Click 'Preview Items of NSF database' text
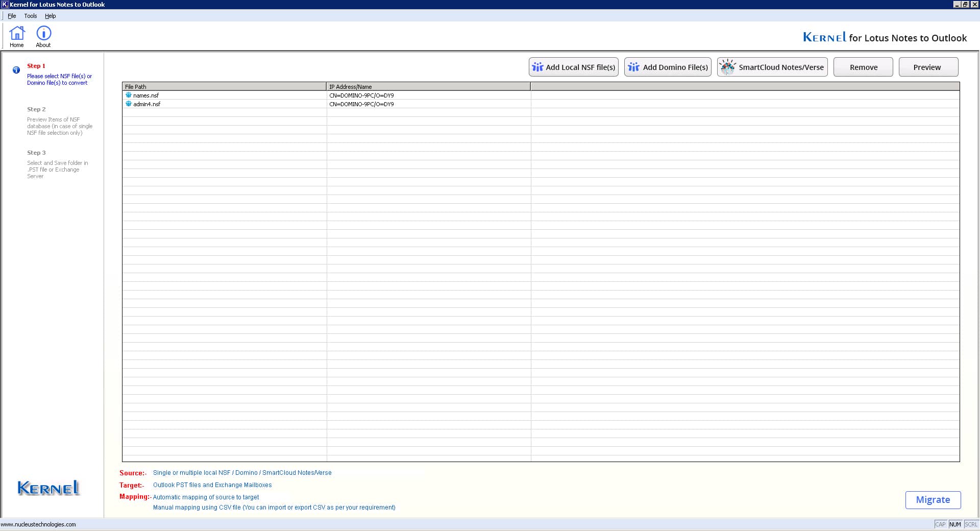This screenshot has width=980, height=531. pyautogui.click(x=60, y=126)
